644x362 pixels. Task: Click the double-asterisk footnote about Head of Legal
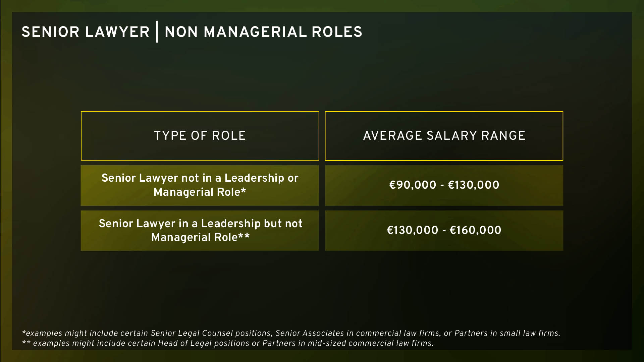point(228,343)
